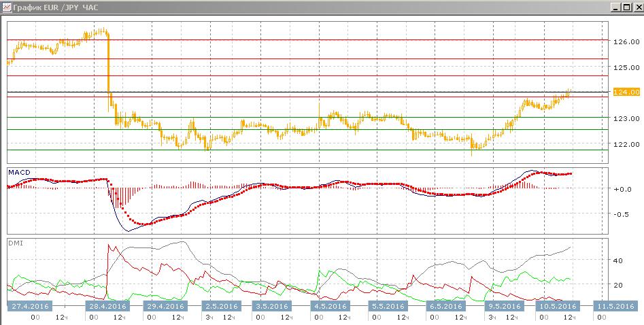The height and width of the screenshot is (325, 644).
Task: Click the highlighted 124.00 current price label
Action: coord(626,92)
